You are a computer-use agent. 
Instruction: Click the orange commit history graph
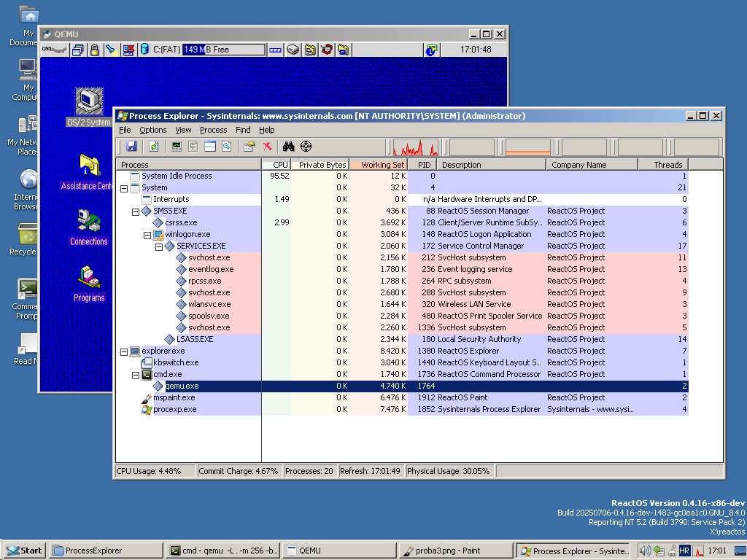[x=528, y=147]
